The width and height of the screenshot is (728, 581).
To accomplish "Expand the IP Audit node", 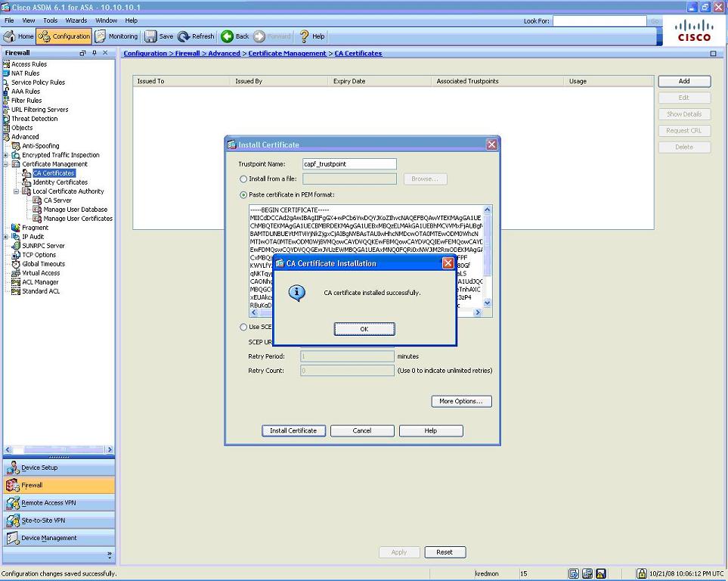I will pos(5,237).
